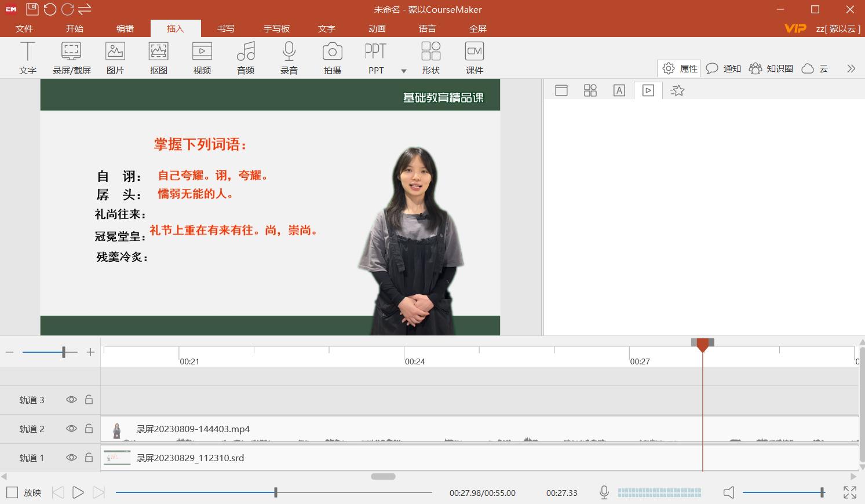Lock 轨道1 with its padlock icon

[89, 458]
